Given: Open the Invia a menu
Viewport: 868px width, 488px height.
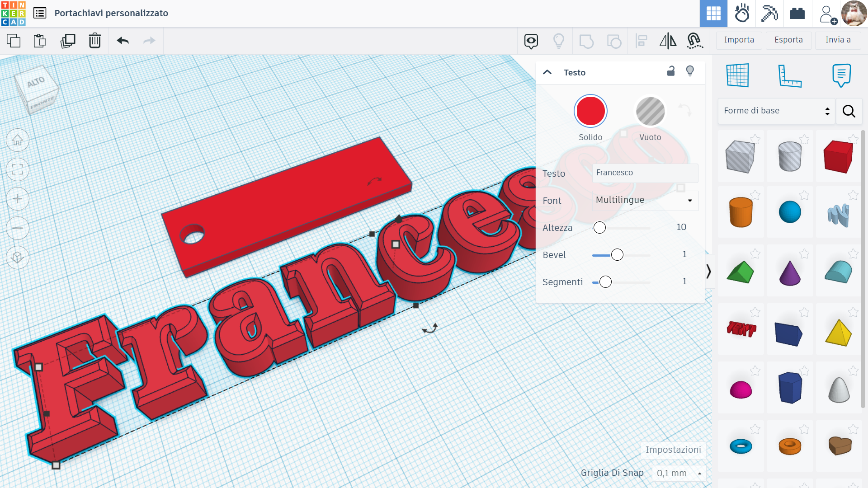Looking at the screenshot, I should click(838, 40).
